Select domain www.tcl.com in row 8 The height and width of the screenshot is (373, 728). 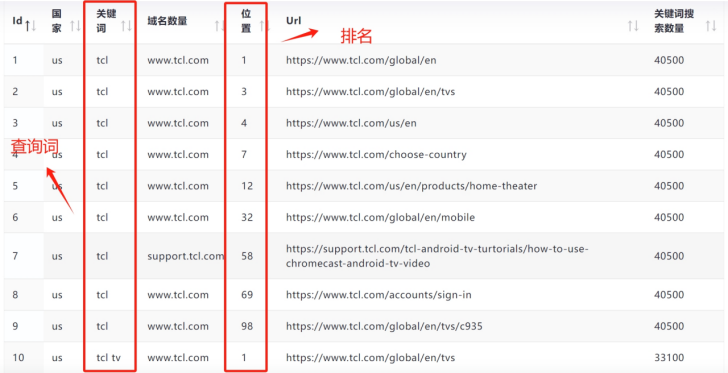click(178, 295)
